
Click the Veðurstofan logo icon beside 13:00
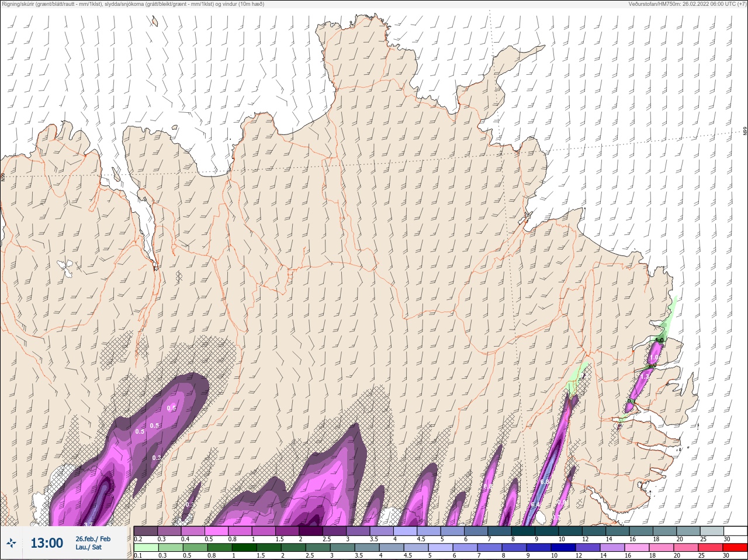[11, 544]
